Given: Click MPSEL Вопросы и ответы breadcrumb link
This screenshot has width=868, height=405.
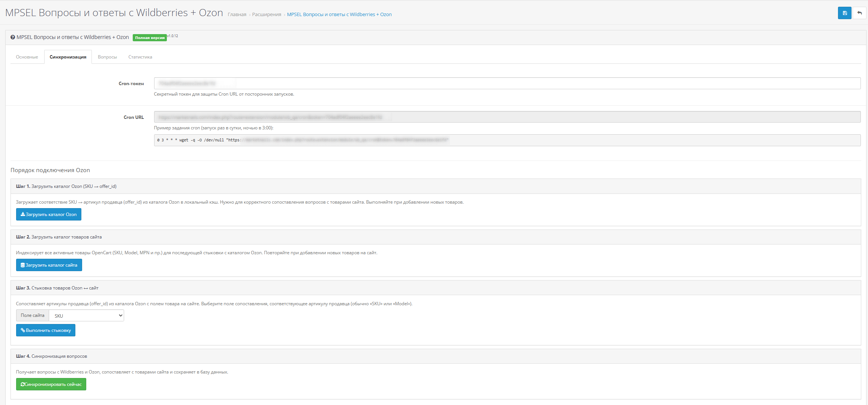Looking at the screenshot, I should [x=339, y=15].
